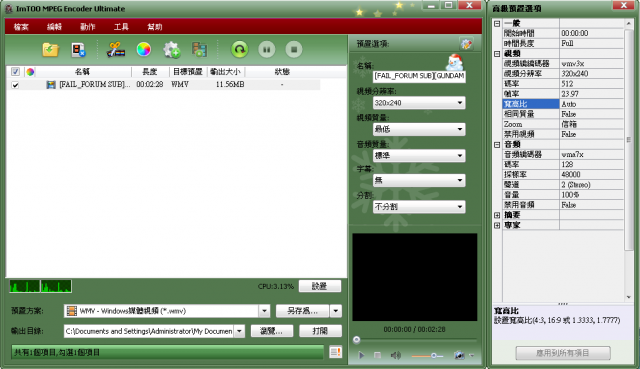
Task: Collapse the 音頻 group in advanced panel
Action: click(497, 144)
